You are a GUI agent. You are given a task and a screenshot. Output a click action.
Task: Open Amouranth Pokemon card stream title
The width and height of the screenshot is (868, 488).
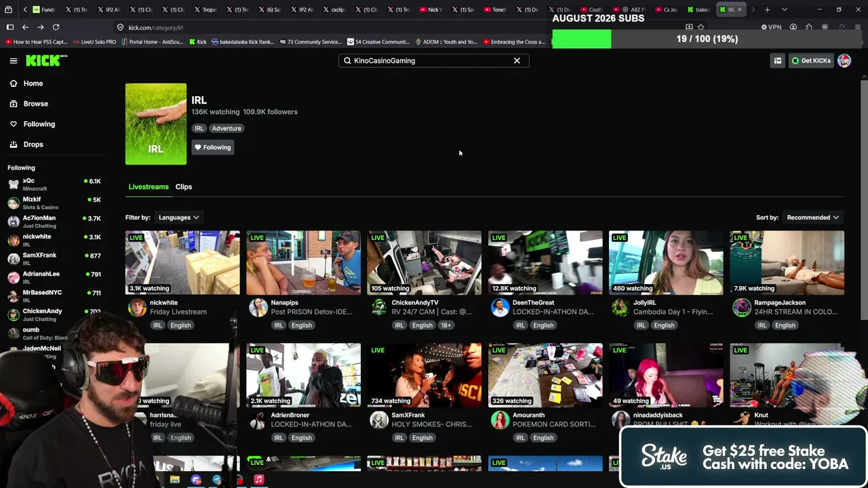(x=555, y=424)
